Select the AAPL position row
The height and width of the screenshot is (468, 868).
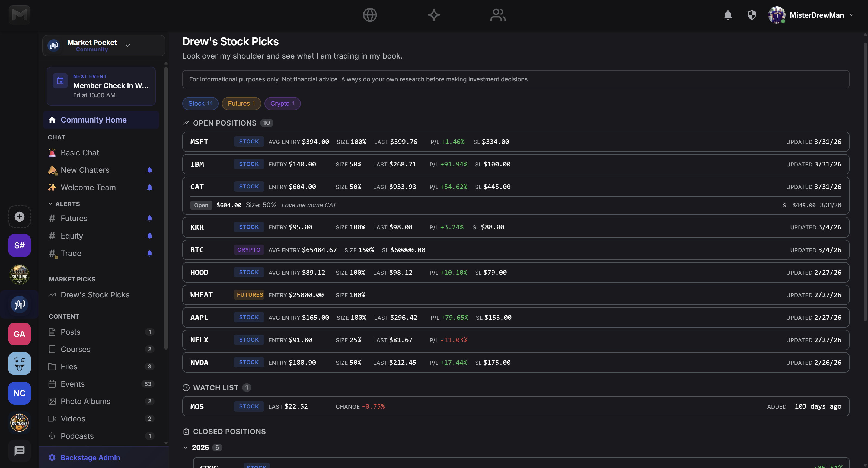(x=516, y=318)
